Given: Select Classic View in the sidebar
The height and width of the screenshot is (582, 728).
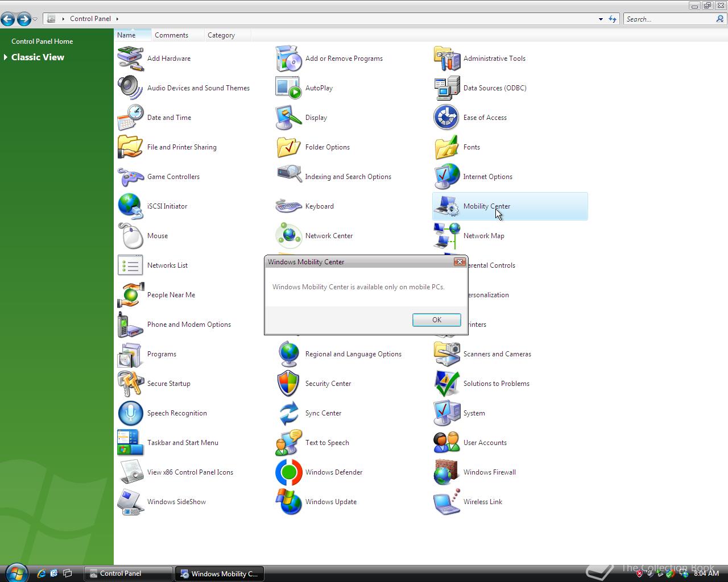Looking at the screenshot, I should [x=38, y=57].
